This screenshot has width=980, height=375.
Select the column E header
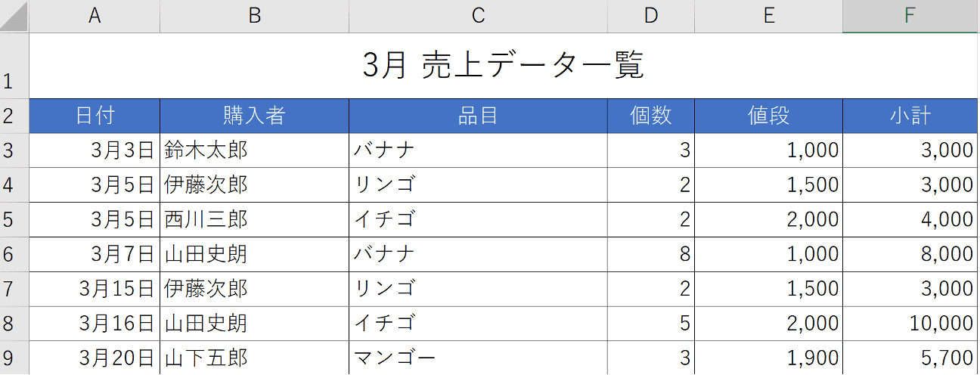coord(768,17)
